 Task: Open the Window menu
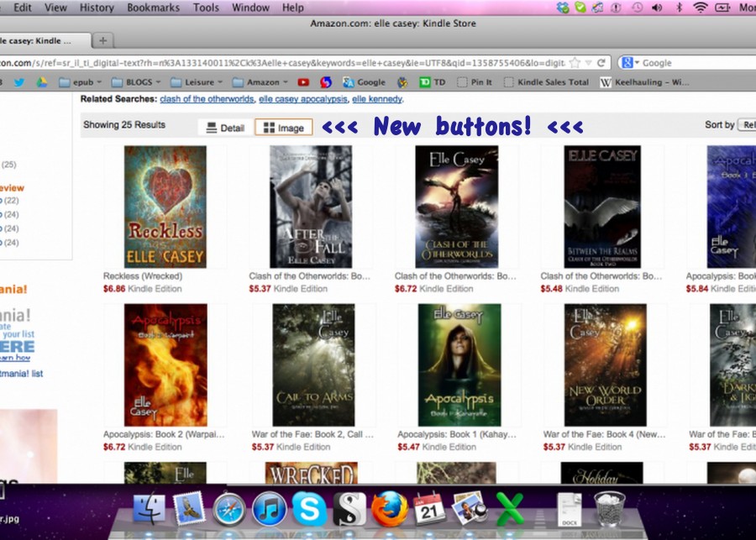[x=250, y=8]
